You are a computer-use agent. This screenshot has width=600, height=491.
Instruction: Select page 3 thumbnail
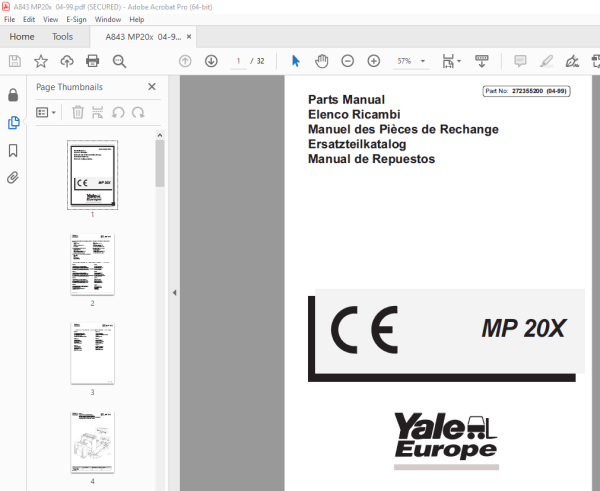[93, 354]
